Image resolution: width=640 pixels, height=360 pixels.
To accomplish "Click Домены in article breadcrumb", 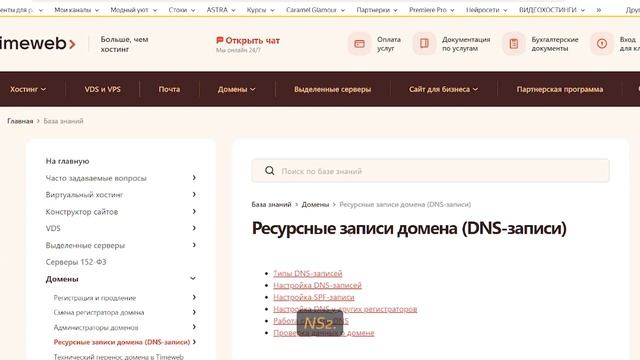I will click(315, 204).
